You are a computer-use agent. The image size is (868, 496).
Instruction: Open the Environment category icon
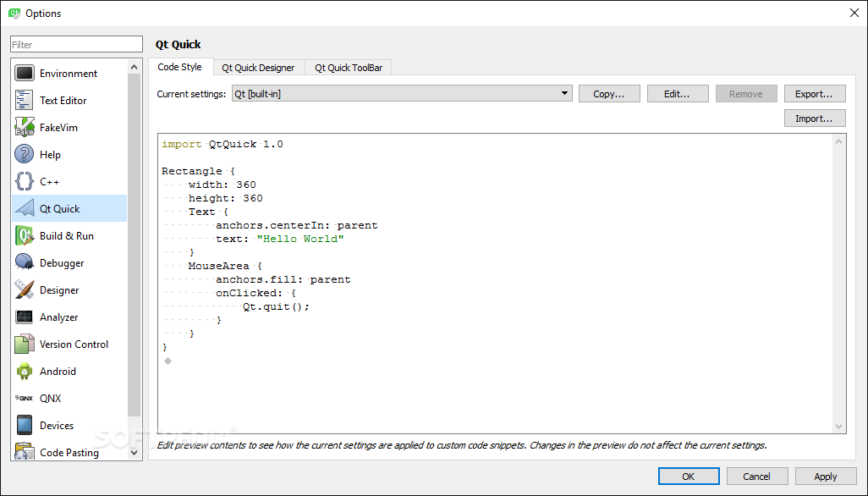[x=25, y=73]
